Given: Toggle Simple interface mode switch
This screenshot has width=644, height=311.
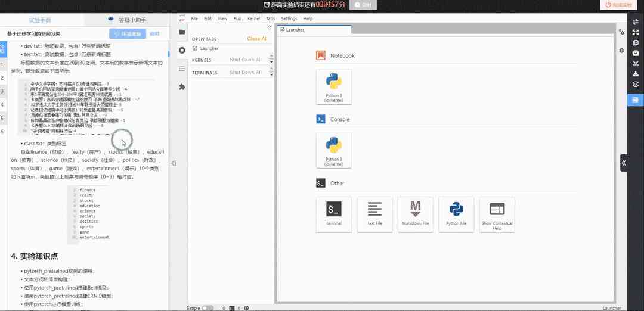Looking at the screenshot, I should (208, 308).
